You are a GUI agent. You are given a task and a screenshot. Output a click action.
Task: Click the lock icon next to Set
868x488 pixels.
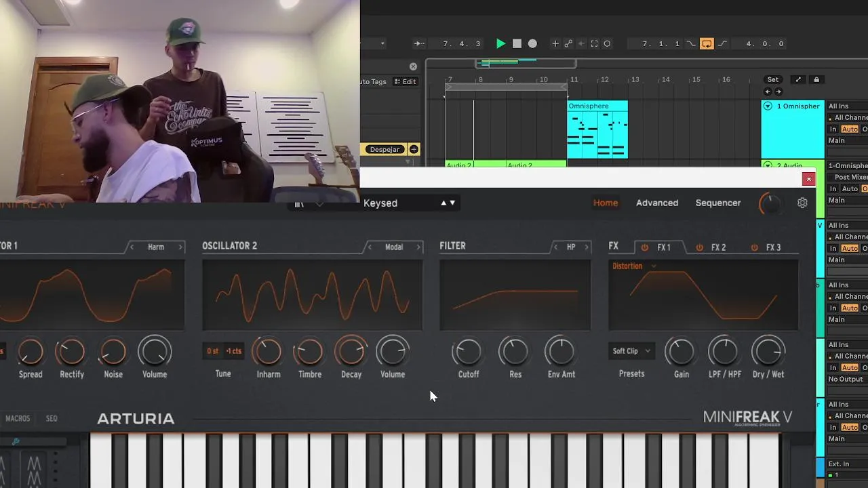816,79
